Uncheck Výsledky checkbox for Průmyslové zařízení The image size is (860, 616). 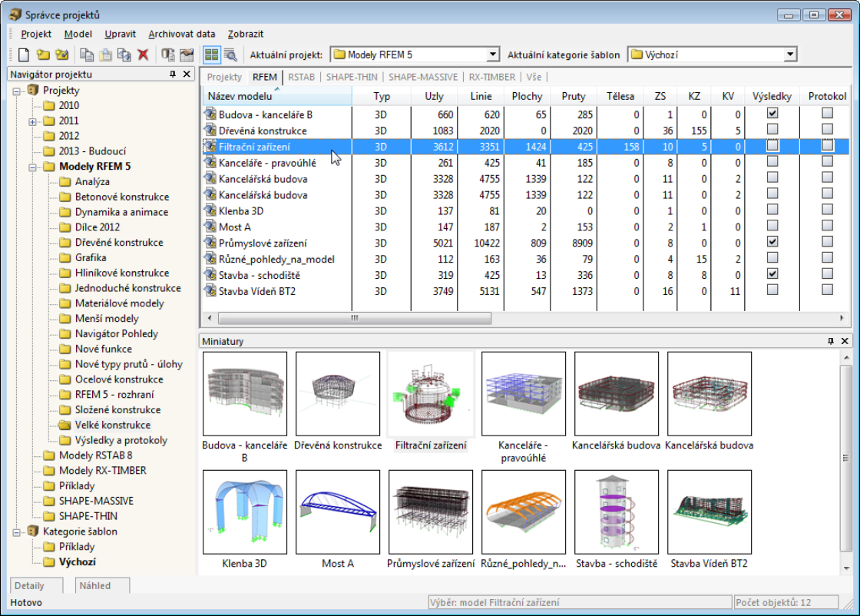pos(772,242)
